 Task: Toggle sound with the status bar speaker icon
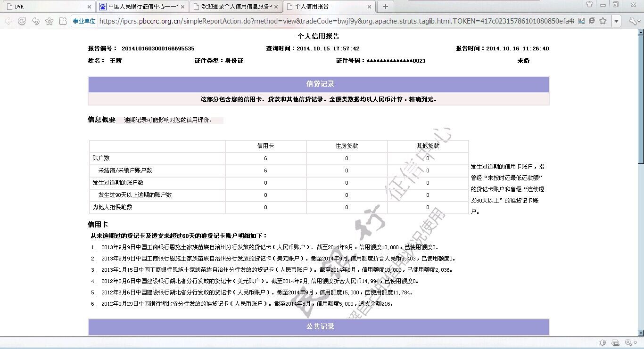point(602,342)
